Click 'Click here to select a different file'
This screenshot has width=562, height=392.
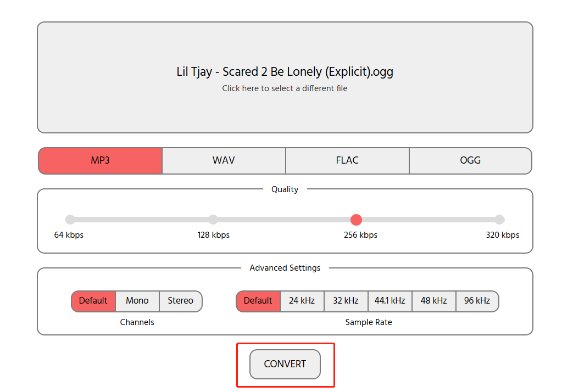(285, 88)
